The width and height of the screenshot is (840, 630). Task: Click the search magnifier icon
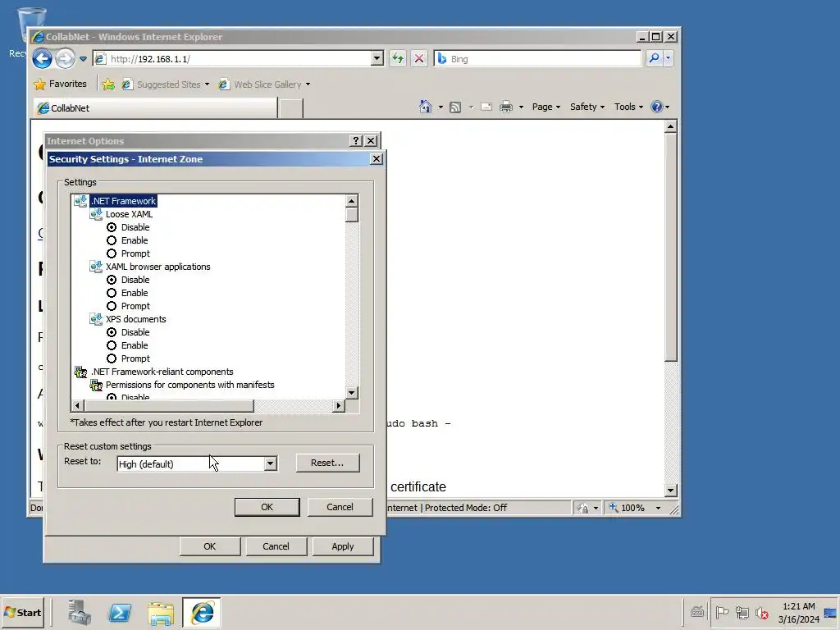point(654,58)
